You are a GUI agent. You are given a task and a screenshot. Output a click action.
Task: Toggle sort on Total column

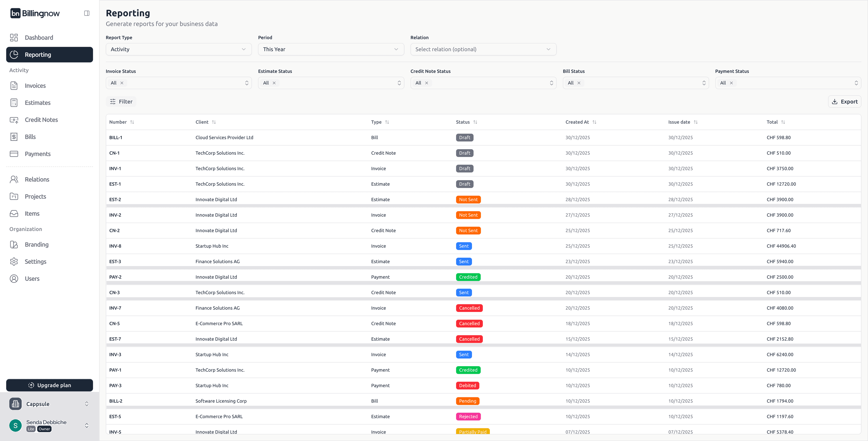(783, 122)
